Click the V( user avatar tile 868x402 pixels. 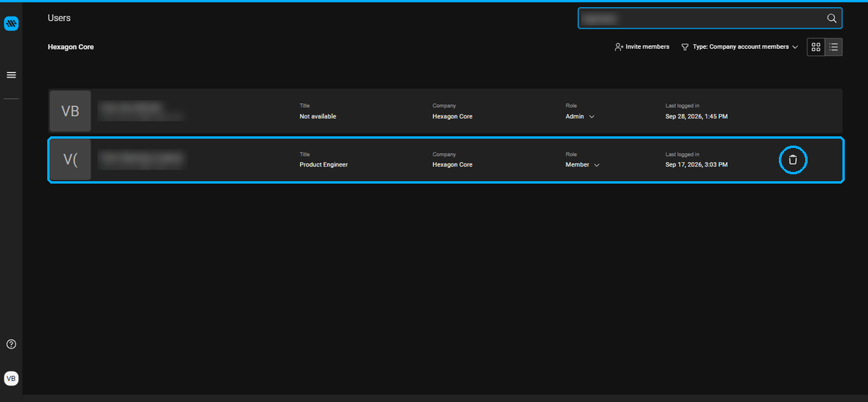[x=71, y=160]
